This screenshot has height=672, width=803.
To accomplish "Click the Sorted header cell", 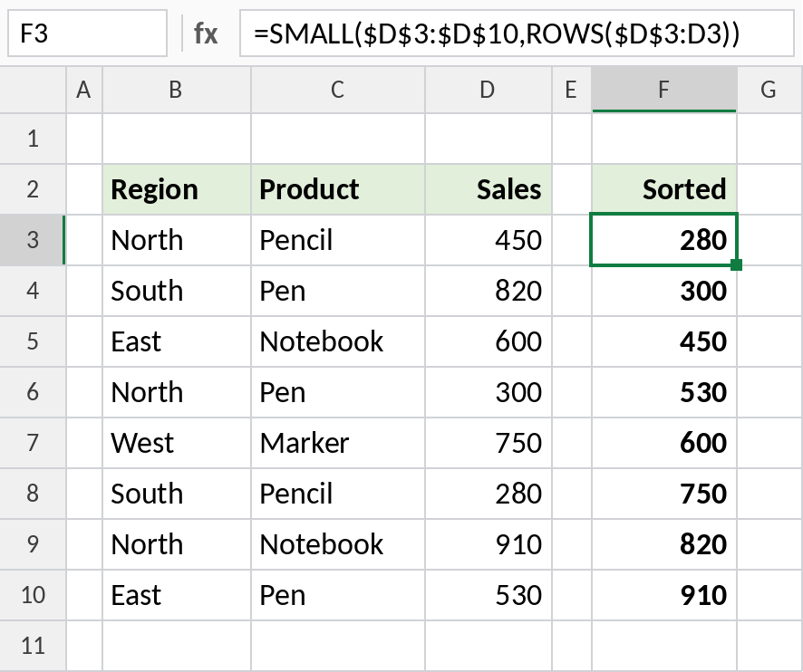I will [x=664, y=189].
